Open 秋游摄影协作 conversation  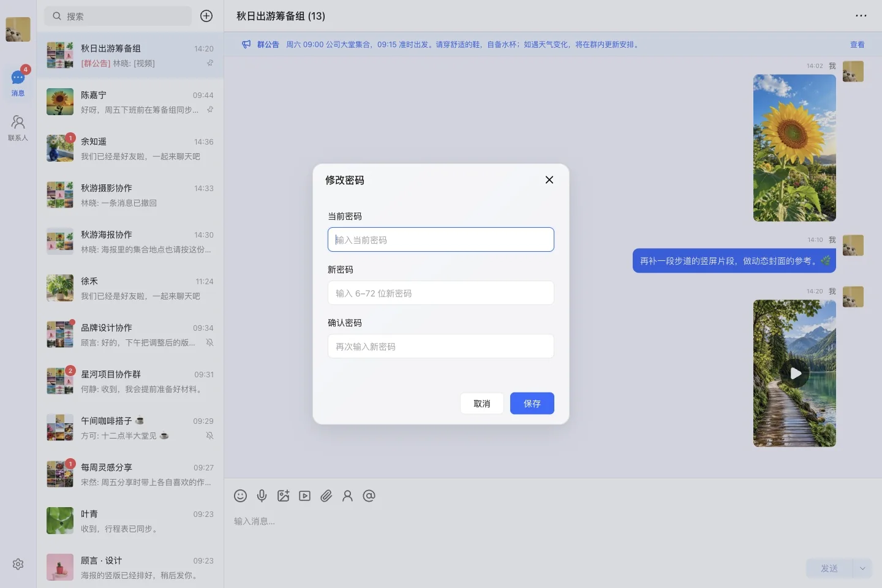130,195
